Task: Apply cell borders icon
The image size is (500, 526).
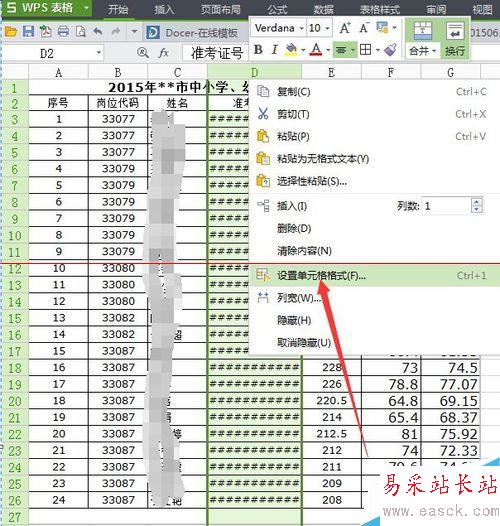Action: [x=365, y=50]
